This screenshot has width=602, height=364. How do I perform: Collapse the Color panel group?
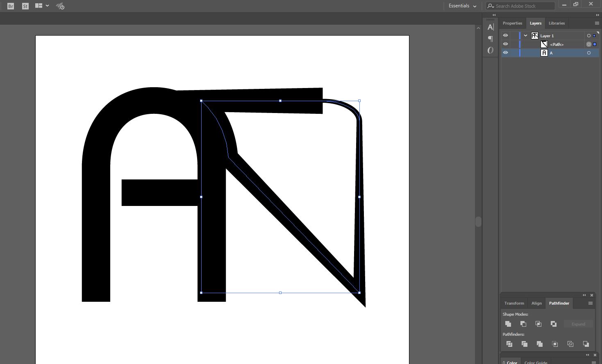click(x=588, y=355)
